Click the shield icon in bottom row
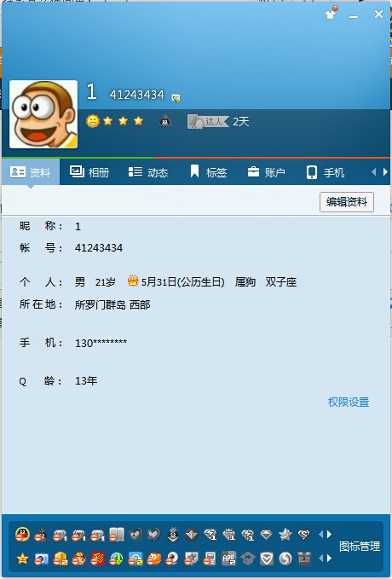This screenshot has height=579, width=392. coord(267,559)
